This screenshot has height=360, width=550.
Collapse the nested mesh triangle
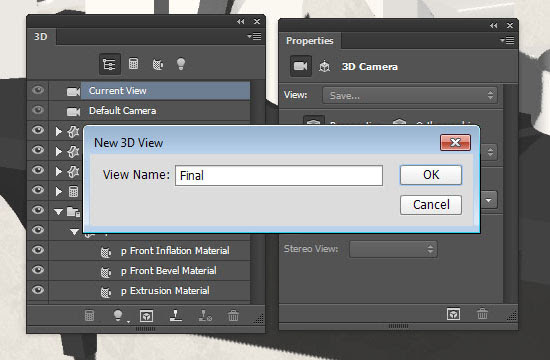tap(74, 232)
